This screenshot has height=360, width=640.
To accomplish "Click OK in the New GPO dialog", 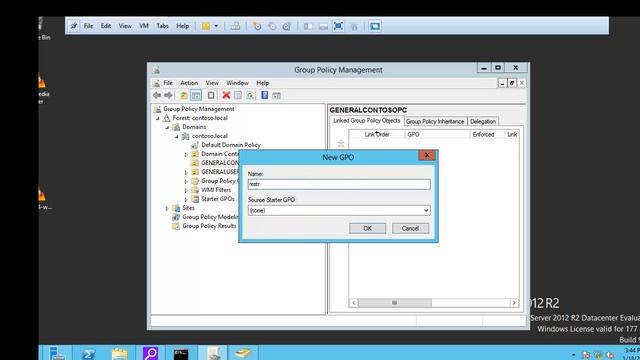I will (367, 229).
